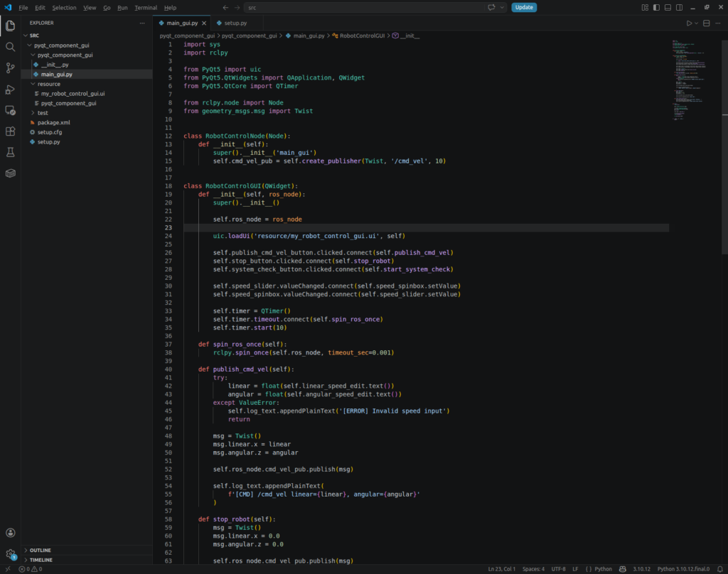This screenshot has width=728, height=574.
Task: Change end of line via LF
Action: (x=575, y=569)
